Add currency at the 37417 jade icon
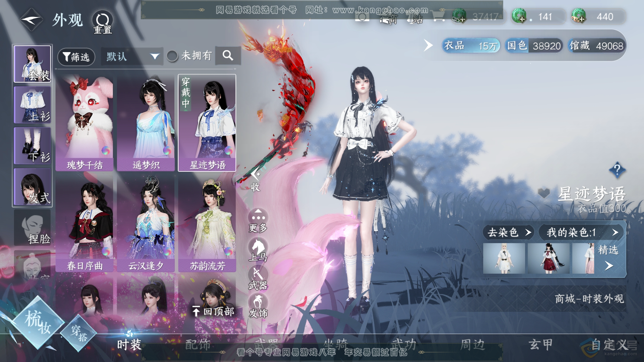The width and height of the screenshot is (644, 362). click(459, 16)
